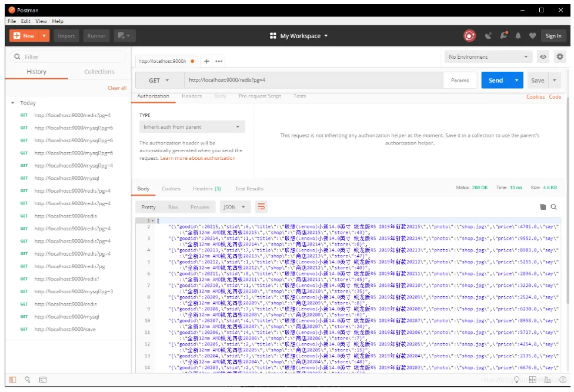Open the wrench settings icon with badge
The height and width of the screenshot is (392, 574).
[503, 35]
